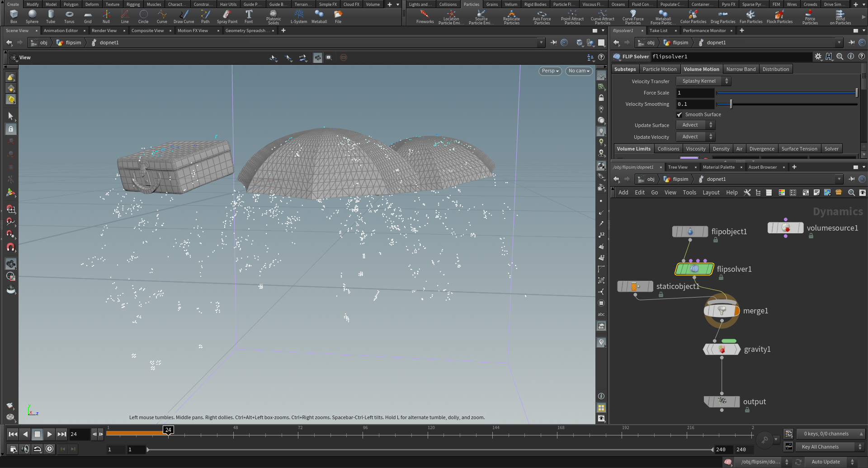Choose the Draw Curve tool

pyautogui.click(x=184, y=17)
